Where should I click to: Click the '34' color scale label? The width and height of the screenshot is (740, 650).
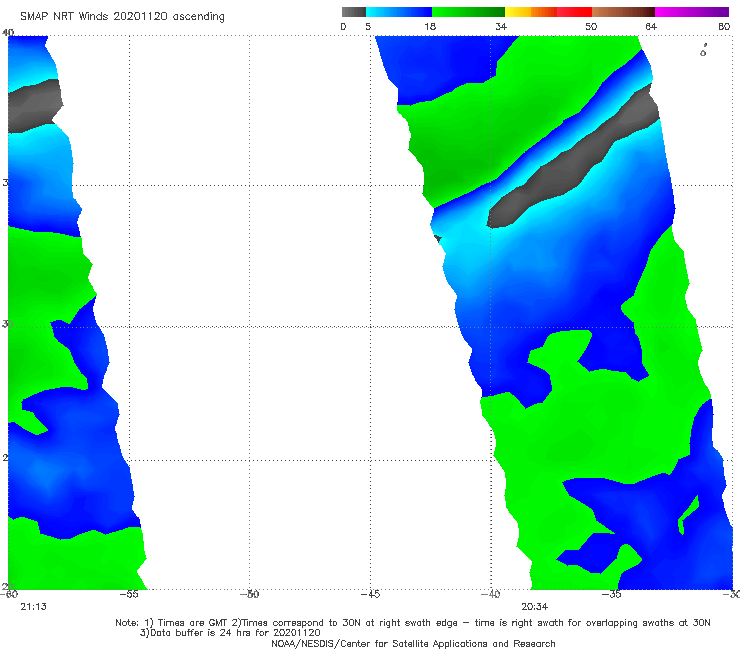coord(501,26)
